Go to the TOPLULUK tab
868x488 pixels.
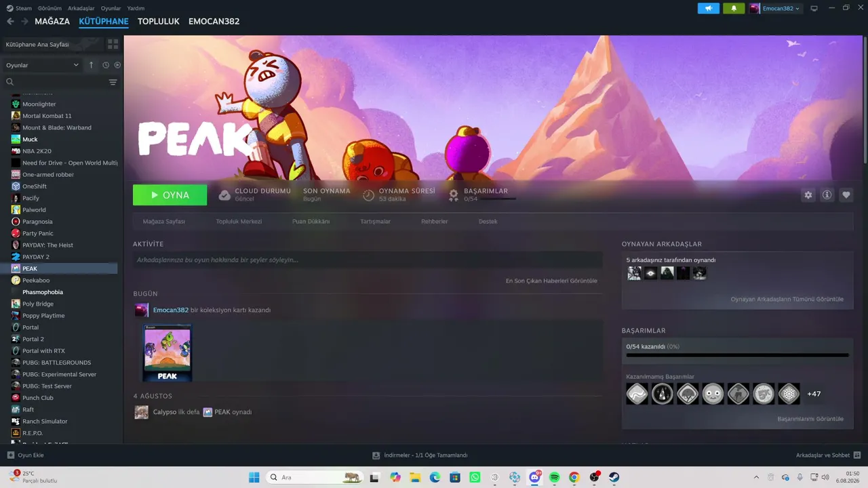click(159, 22)
